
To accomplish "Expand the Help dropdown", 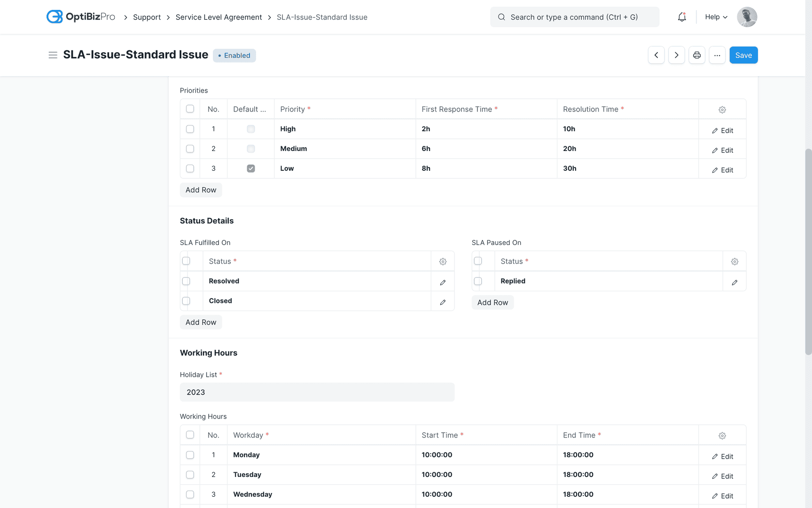I will [x=716, y=17].
